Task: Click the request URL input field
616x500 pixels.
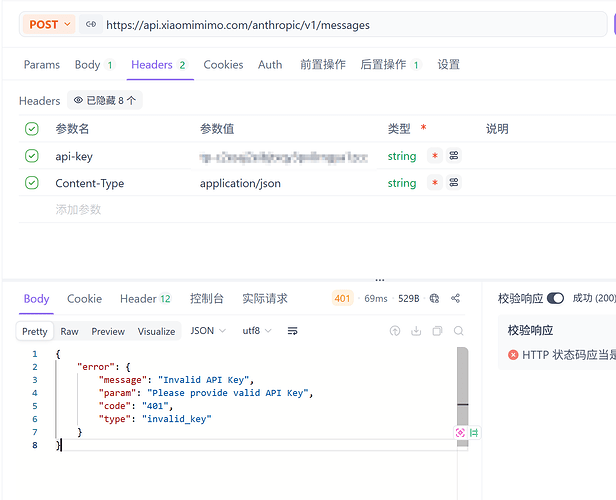Action: tap(313, 24)
